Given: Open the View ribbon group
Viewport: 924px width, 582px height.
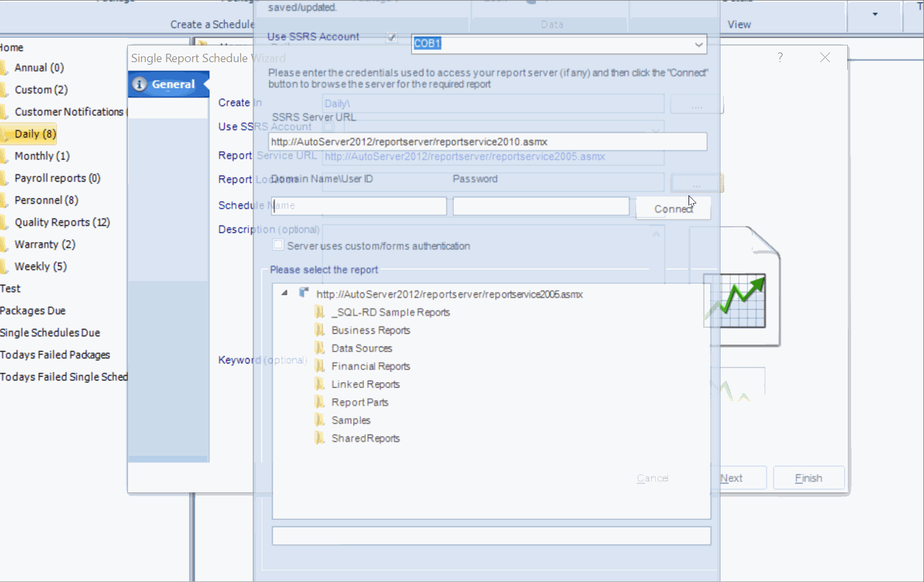Looking at the screenshot, I should 739,24.
